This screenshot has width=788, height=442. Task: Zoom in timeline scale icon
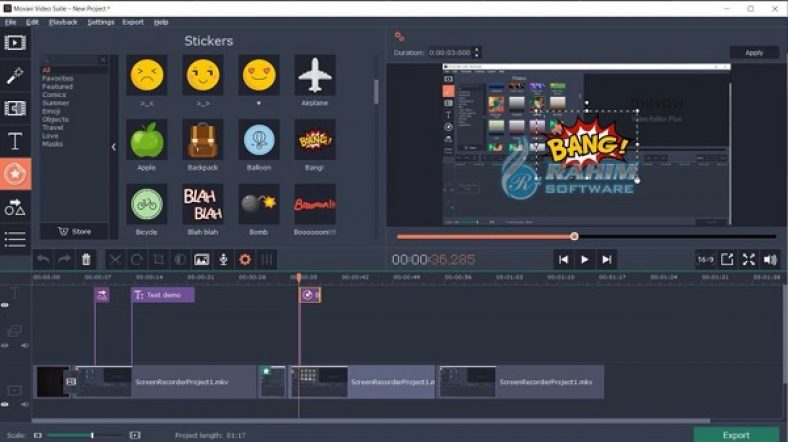point(135,435)
